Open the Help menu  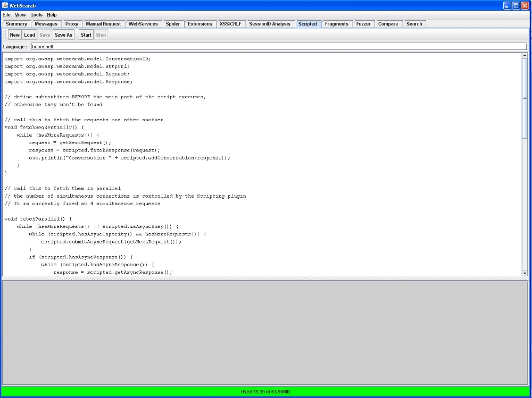click(52, 15)
